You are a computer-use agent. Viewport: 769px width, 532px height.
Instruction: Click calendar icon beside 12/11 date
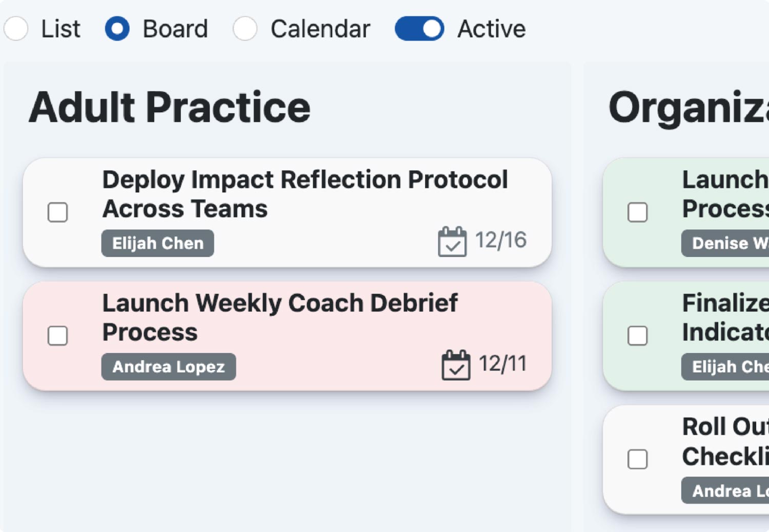pos(455,365)
